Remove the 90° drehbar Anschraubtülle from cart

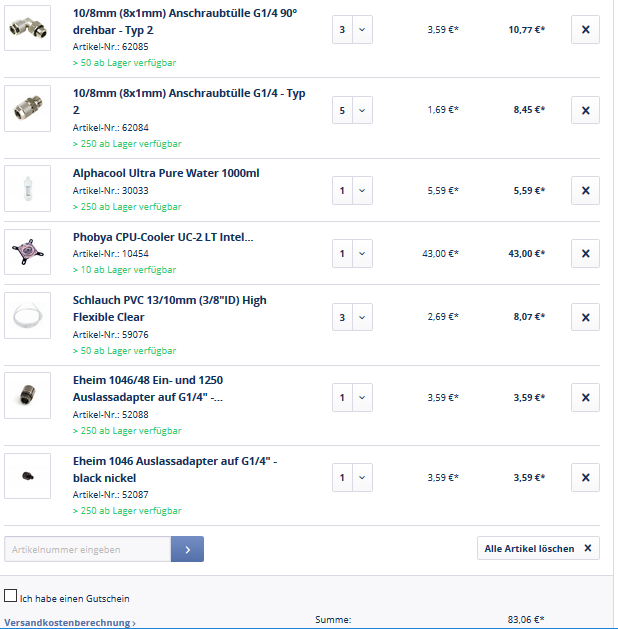(x=585, y=30)
